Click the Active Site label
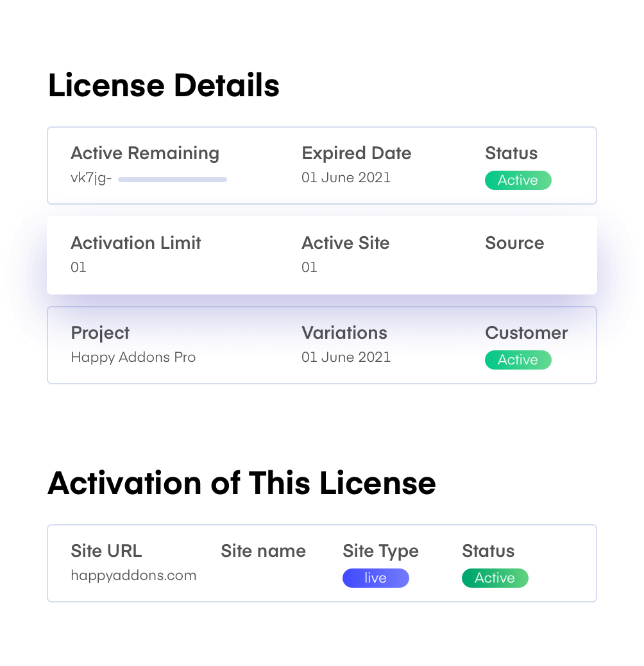The height and width of the screenshot is (666, 644). pos(346,243)
